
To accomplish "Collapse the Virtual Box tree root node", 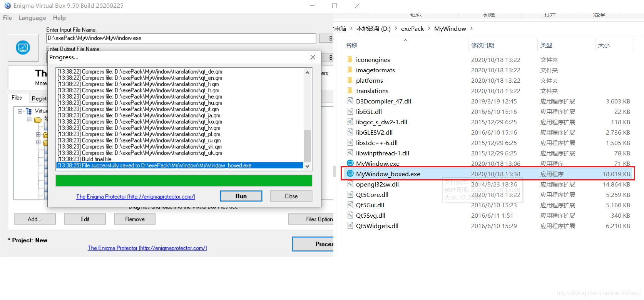I will coord(20,111).
